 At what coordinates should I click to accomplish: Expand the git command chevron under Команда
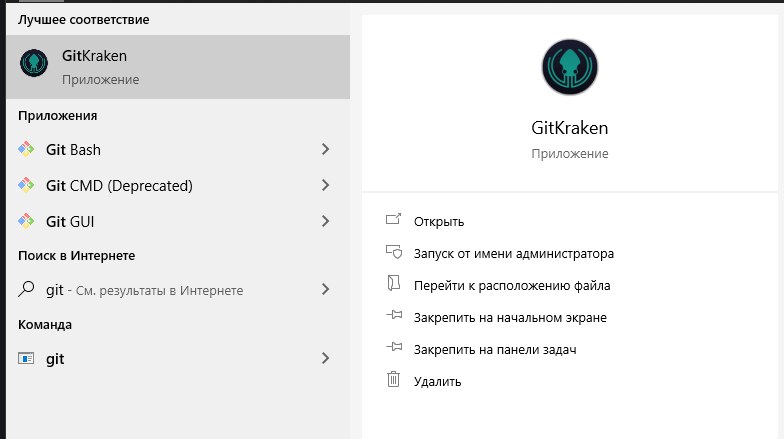(326, 358)
